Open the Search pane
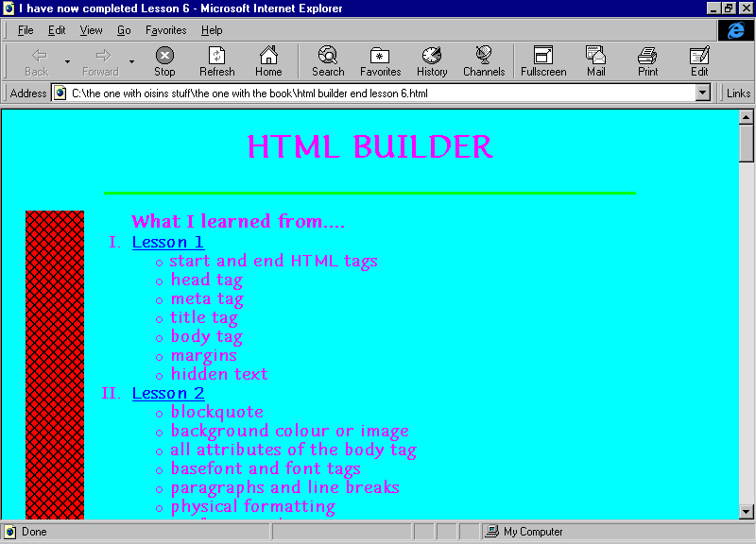Viewport: 756px width, 544px height. 328,61
